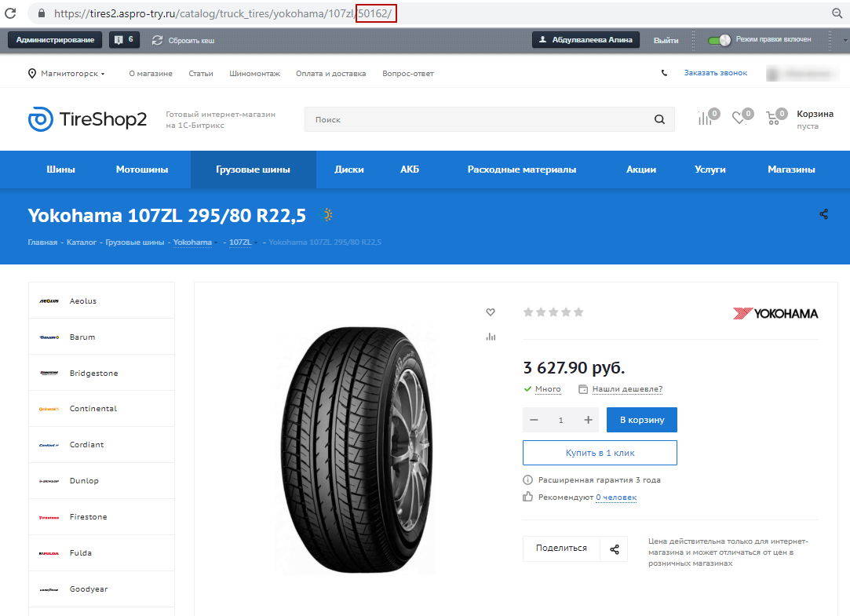
Task: Select Bridgestone brand in sidebar
Action: [x=101, y=373]
